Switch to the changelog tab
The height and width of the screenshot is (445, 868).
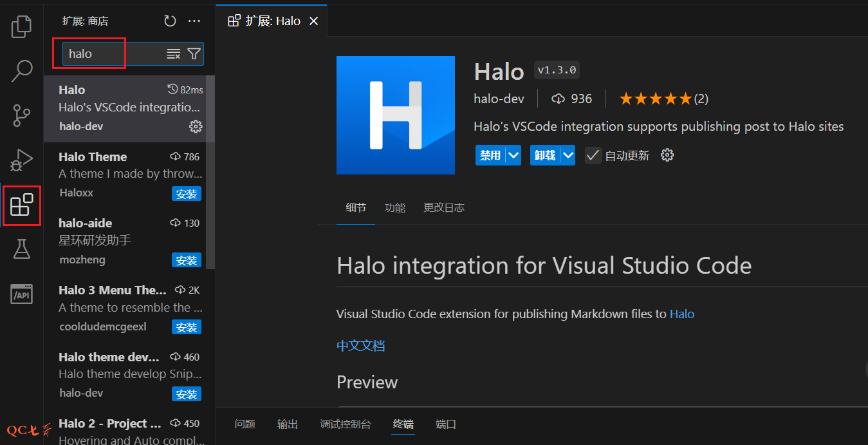tap(443, 207)
